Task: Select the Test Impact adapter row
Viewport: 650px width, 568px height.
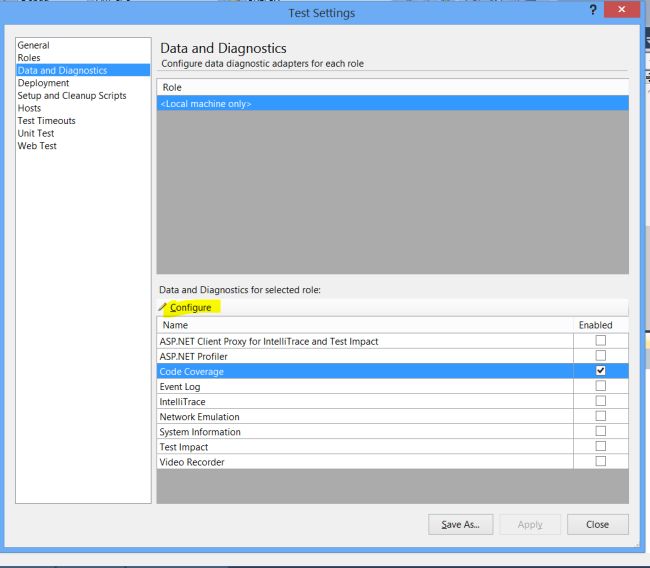Action: coord(365,447)
